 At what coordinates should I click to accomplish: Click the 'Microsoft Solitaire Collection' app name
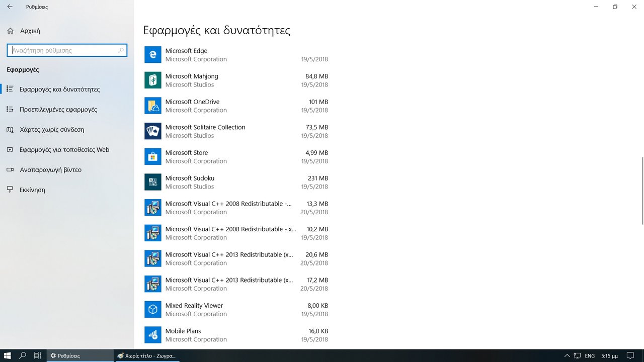[205, 127]
